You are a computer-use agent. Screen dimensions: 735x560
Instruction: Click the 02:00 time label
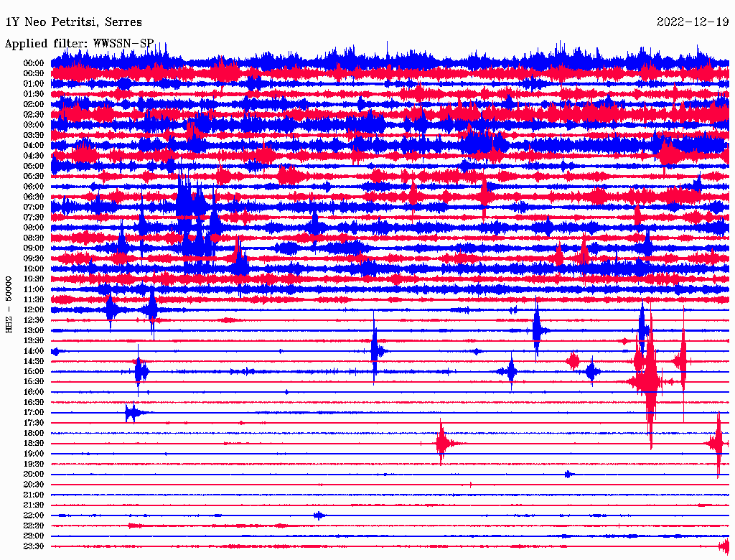click(x=34, y=105)
